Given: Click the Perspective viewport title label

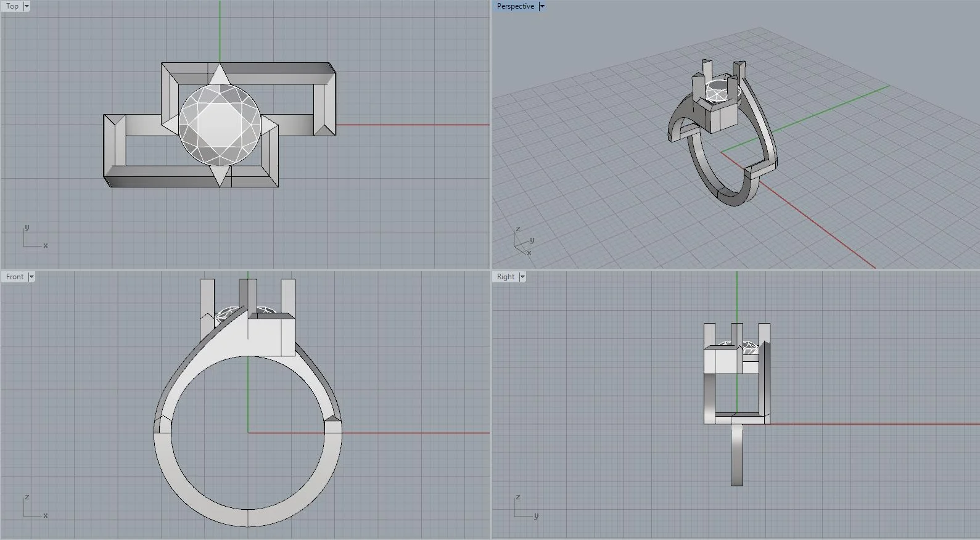Looking at the screenshot, I should [x=516, y=6].
